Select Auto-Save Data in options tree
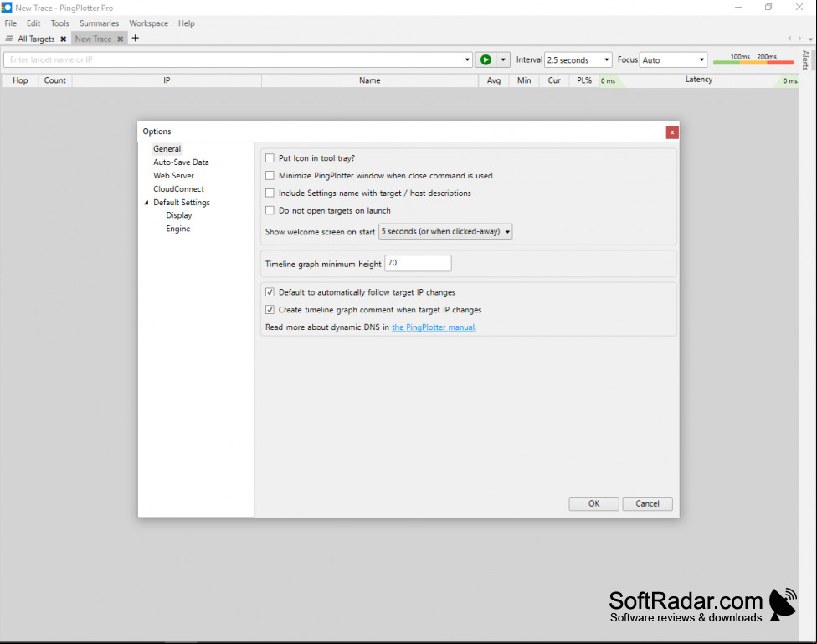 pyautogui.click(x=181, y=162)
